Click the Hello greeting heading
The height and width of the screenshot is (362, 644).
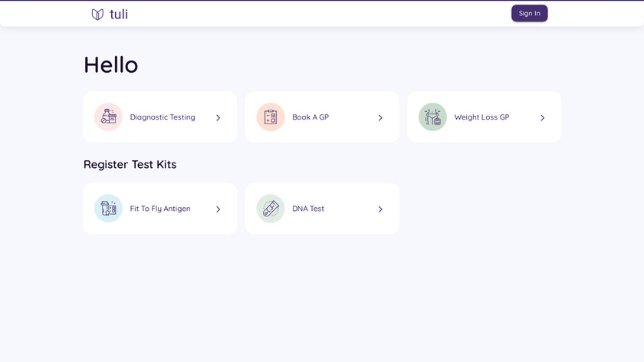[x=110, y=64]
